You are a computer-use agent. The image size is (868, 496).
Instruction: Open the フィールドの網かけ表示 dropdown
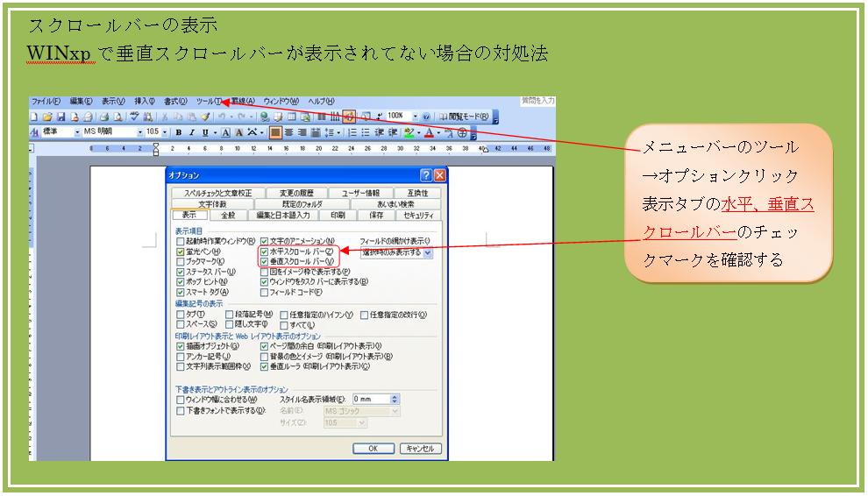coord(428,252)
